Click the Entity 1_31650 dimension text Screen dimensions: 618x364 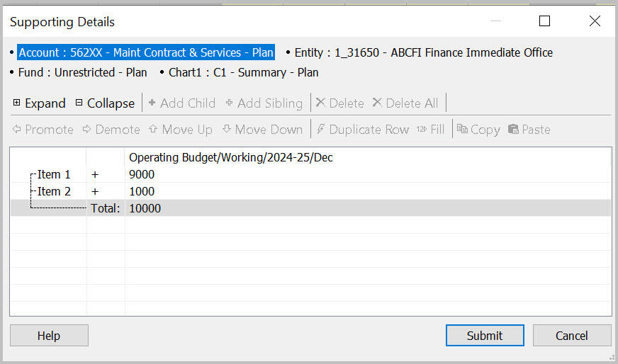423,52
